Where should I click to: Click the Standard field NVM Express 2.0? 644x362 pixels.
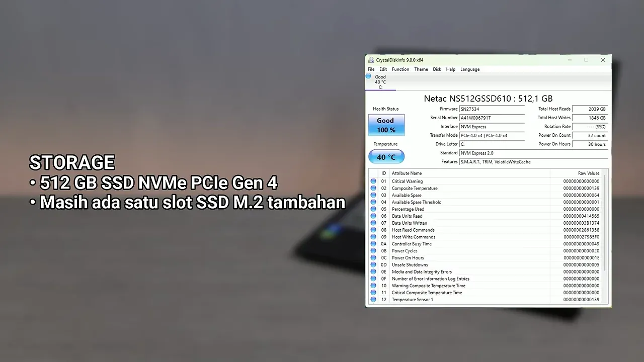coord(533,153)
